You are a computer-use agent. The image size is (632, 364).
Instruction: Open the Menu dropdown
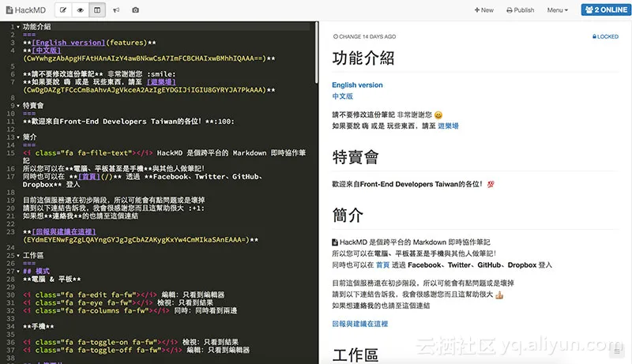557,10
